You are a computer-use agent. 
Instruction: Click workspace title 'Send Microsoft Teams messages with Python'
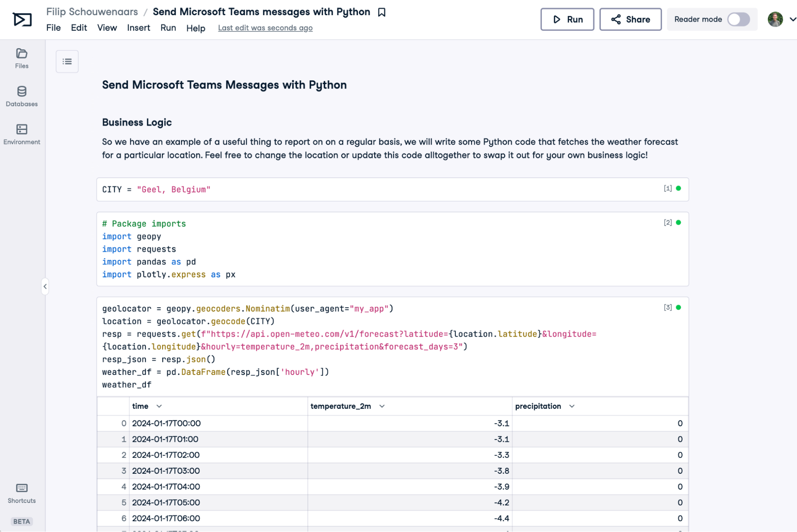coord(262,12)
